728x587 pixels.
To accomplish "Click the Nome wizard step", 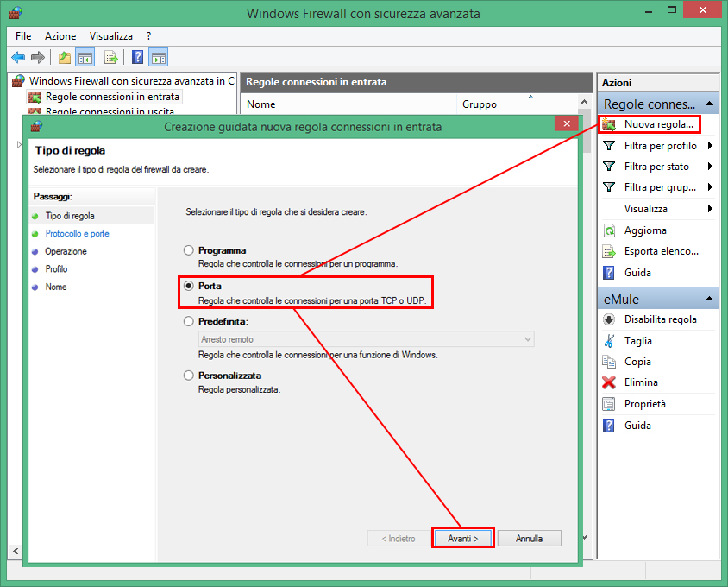I will pos(56,287).
